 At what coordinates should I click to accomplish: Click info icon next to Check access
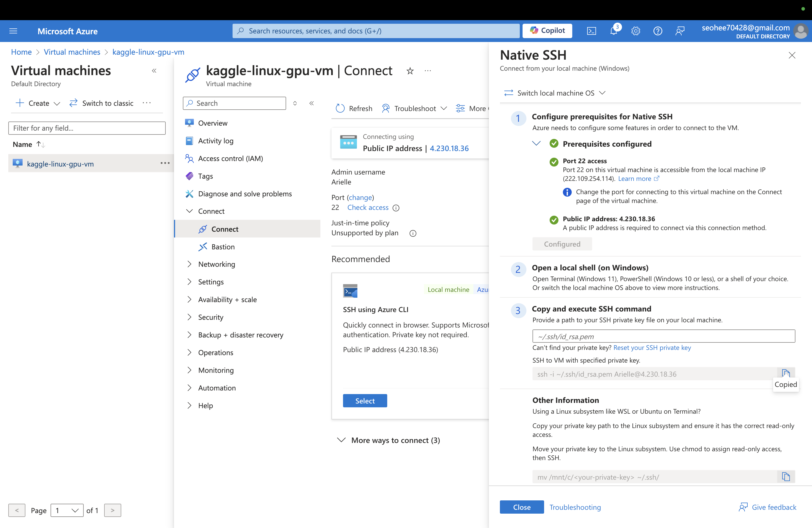[x=396, y=208]
